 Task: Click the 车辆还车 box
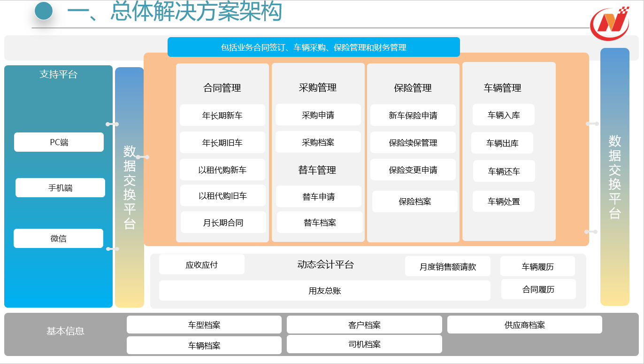tap(504, 171)
